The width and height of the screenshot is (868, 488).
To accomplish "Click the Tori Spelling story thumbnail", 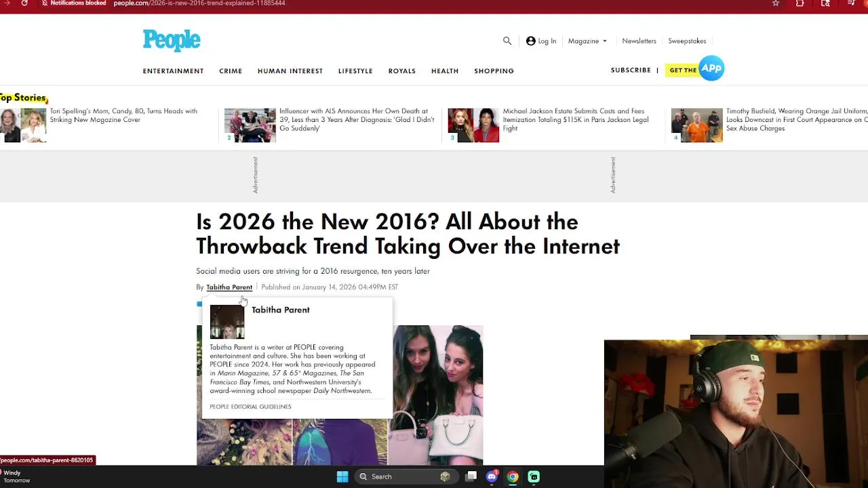I will pyautogui.click(x=23, y=125).
